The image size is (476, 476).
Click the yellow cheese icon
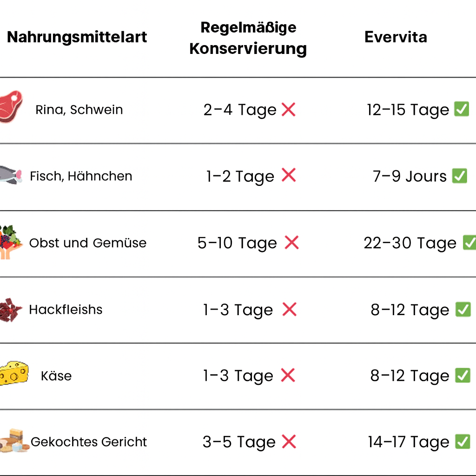[14, 373]
